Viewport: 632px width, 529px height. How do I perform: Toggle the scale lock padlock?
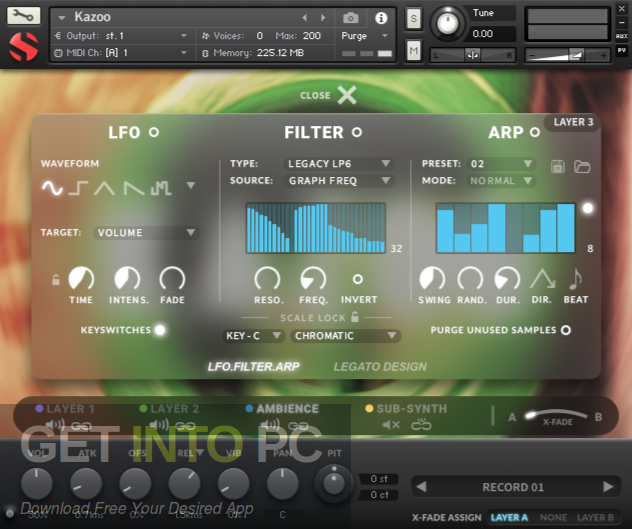[x=355, y=317]
